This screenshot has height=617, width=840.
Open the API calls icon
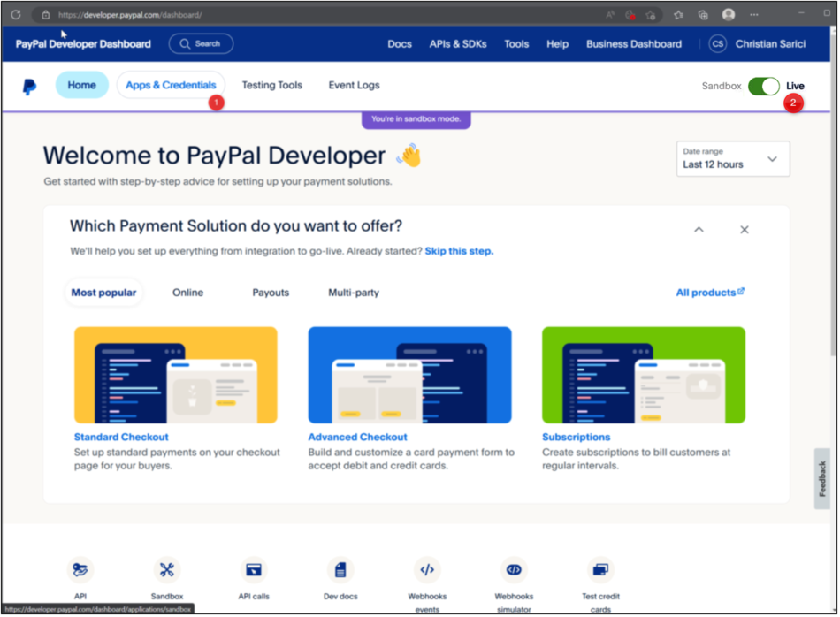pos(254,570)
